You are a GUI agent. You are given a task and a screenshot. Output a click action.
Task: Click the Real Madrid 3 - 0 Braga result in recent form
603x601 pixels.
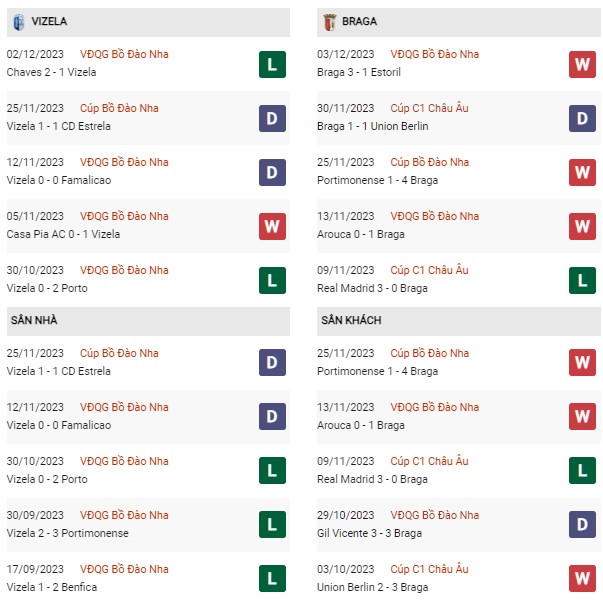pyautogui.click(x=372, y=288)
